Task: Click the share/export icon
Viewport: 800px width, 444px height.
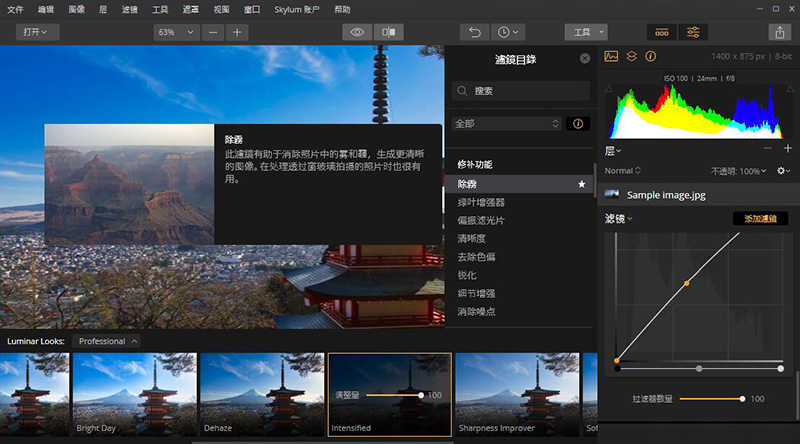Action: [x=780, y=32]
